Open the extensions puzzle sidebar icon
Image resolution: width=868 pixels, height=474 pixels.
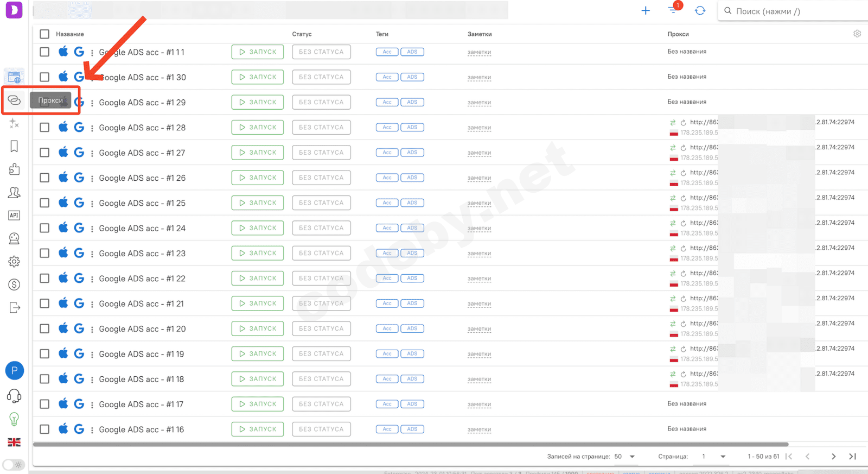(x=14, y=169)
